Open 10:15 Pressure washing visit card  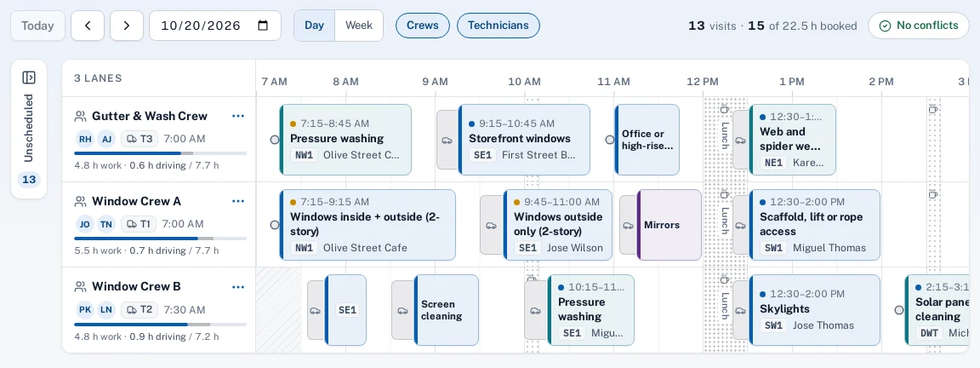590,310
